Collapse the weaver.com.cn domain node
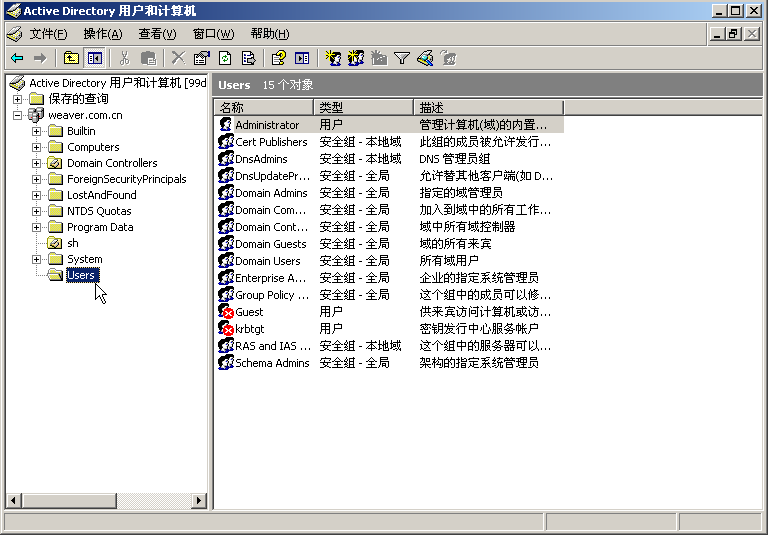 tap(18, 116)
